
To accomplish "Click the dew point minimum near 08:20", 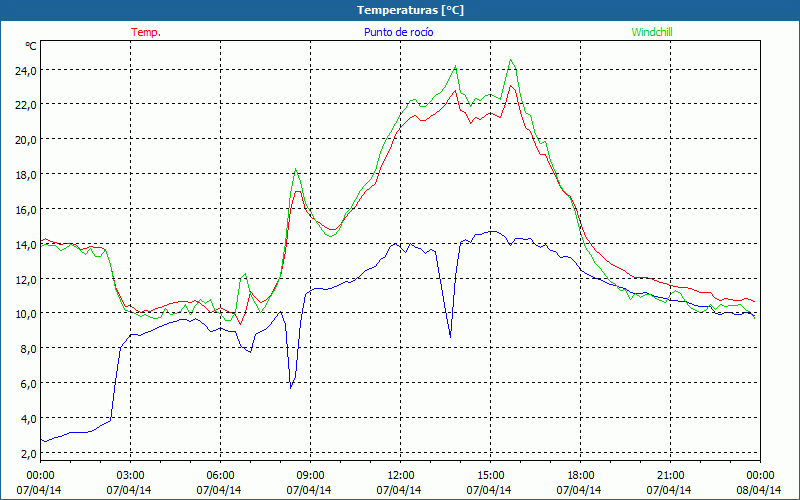I will 291,388.
